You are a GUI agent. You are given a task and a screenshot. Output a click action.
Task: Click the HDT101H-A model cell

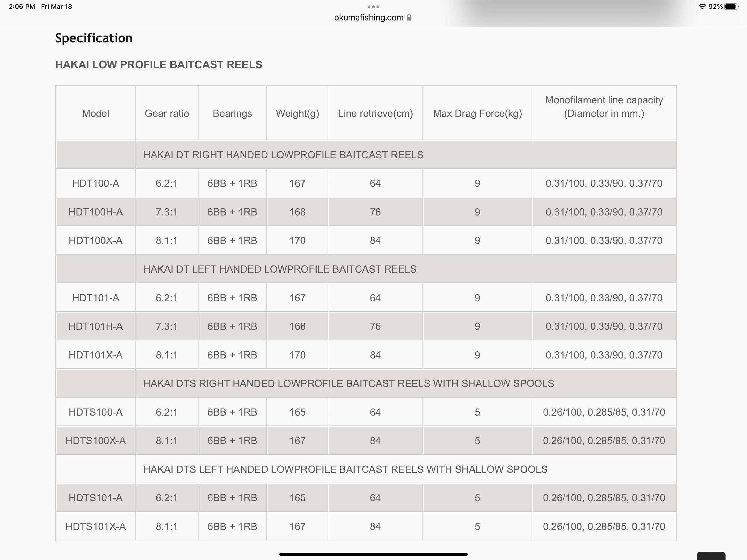point(96,326)
